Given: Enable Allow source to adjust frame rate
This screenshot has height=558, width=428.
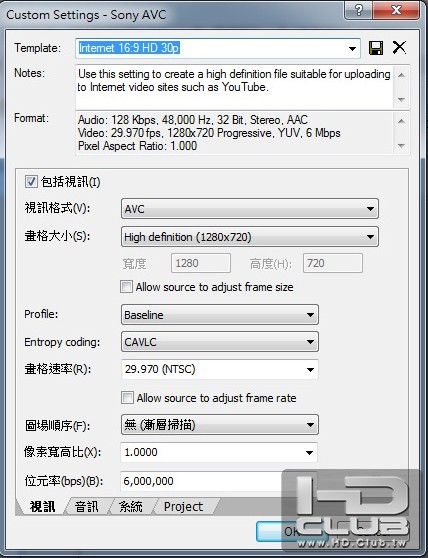Looking at the screenshot, I should coord(127,398).
